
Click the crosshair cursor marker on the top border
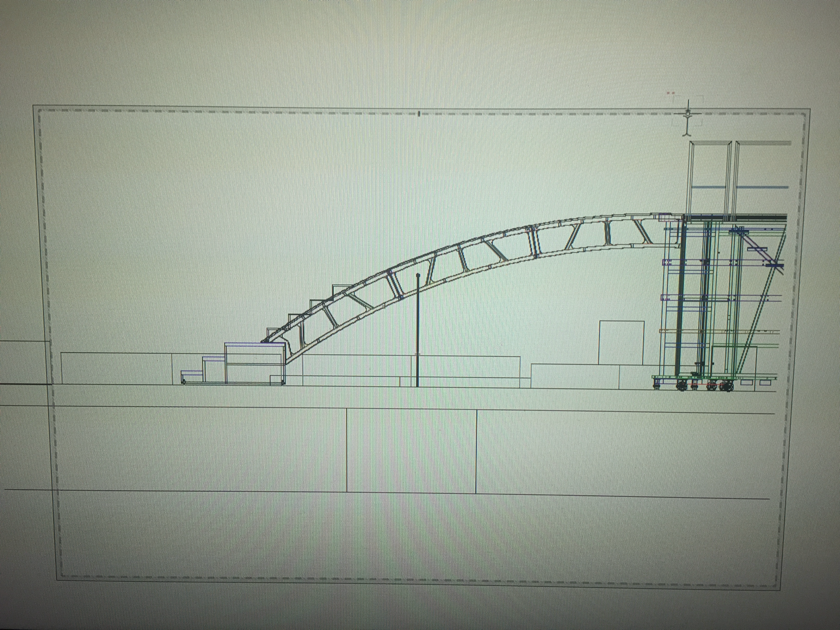click(688, 114)
